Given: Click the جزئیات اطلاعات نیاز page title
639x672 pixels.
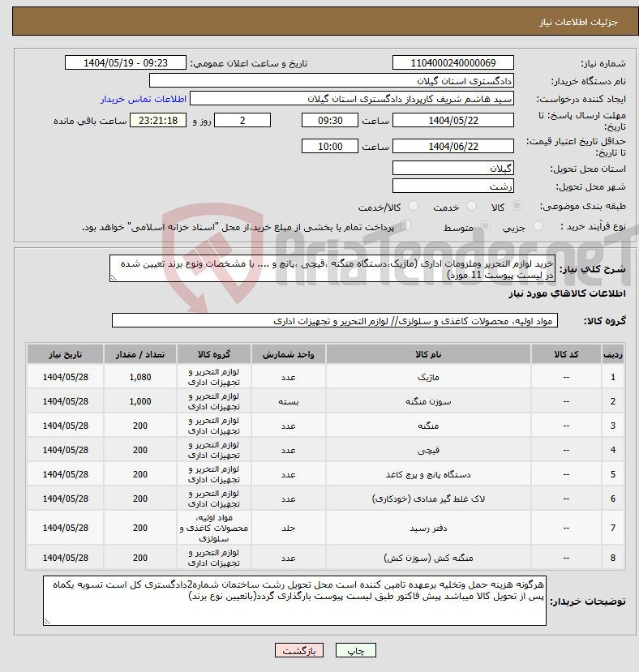Looking at the screenshot, I should (578, 22).
